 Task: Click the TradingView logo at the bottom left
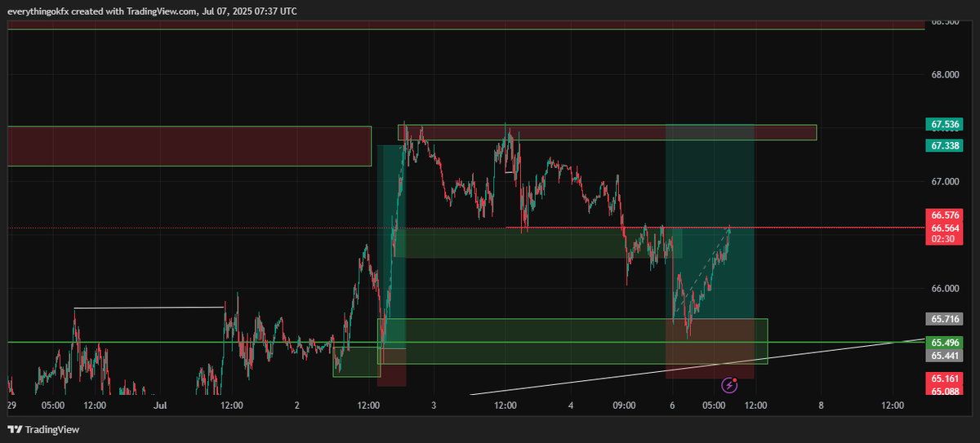pyautogui.click(x=44, y=430)
